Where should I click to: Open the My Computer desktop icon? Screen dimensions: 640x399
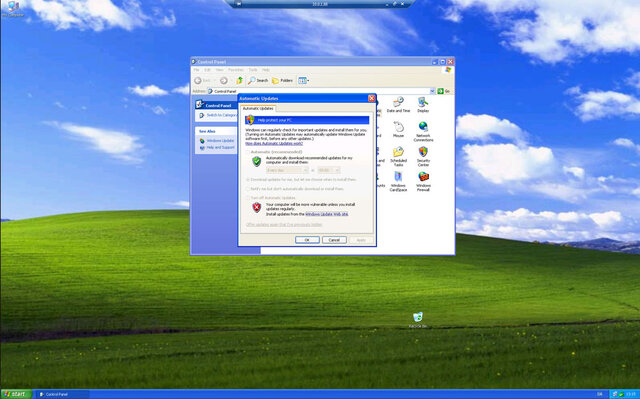pos(13,9)
